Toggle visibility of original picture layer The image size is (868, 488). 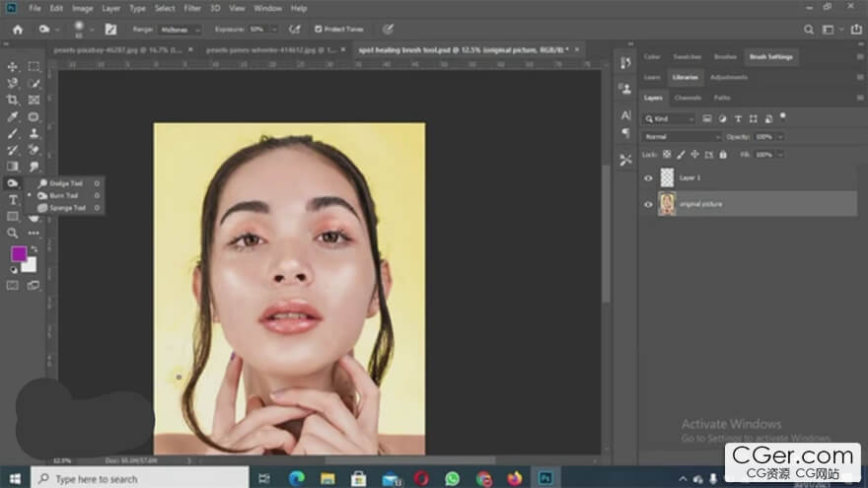648,204
